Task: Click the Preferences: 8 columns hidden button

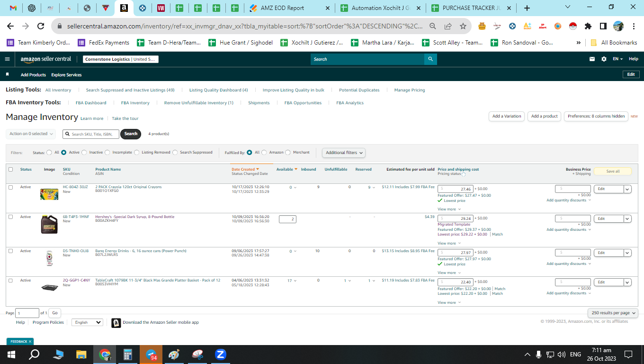Action: pyautogui.click(x=596, y=116)
